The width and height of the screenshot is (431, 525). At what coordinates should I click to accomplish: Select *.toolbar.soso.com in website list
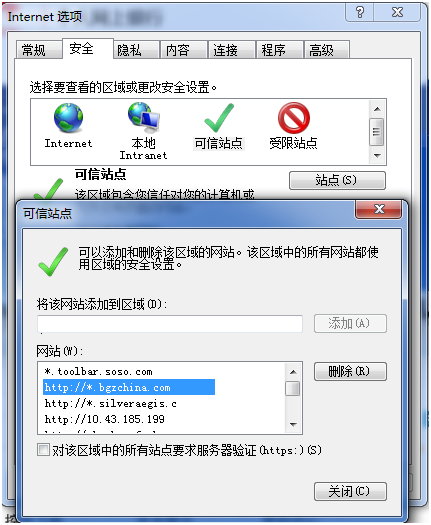[98, 372]
